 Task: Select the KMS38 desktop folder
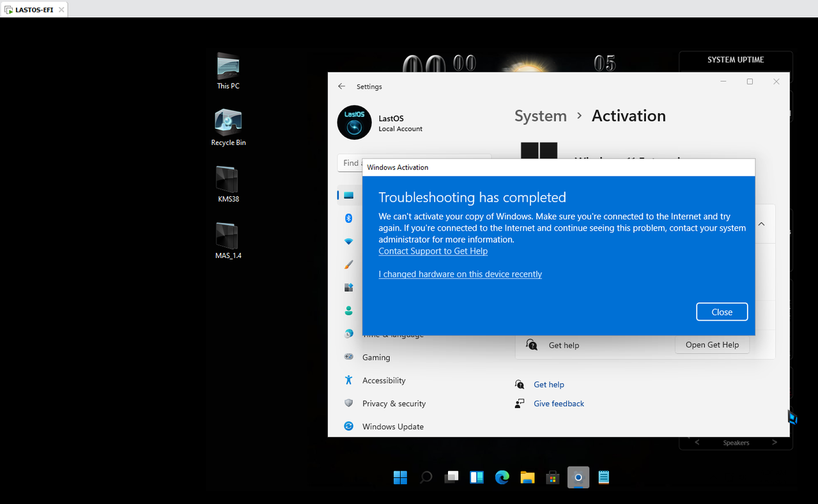click(228, 183)
